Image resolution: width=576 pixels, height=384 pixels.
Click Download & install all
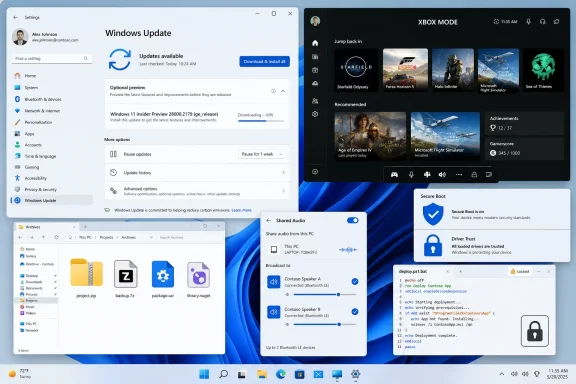[x=264, y=61]
